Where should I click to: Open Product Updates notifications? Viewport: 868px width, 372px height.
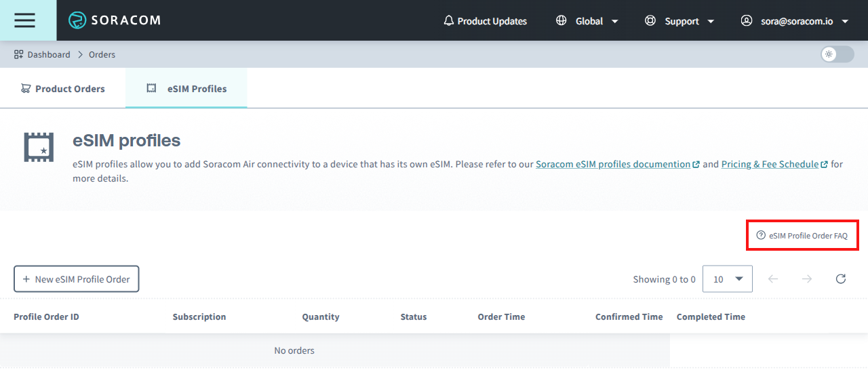[486, 21]
